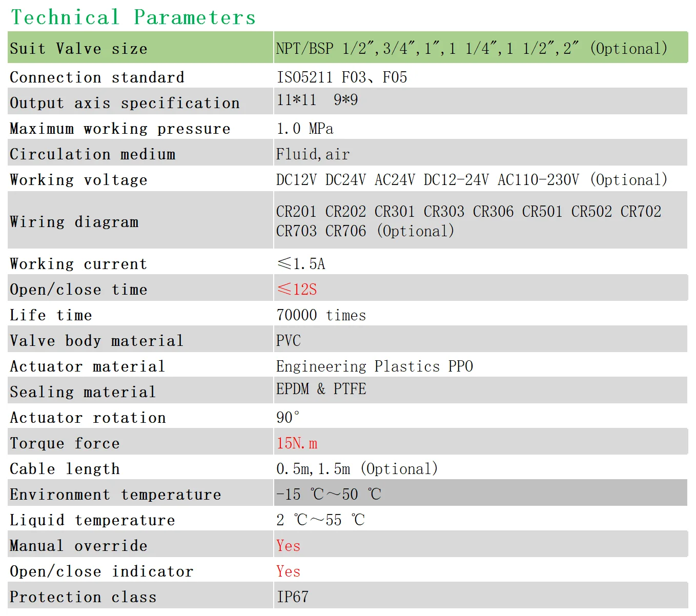Select Engineering Plastics PPO text
The height and width of the screenshot is (616, 696).
375,366
